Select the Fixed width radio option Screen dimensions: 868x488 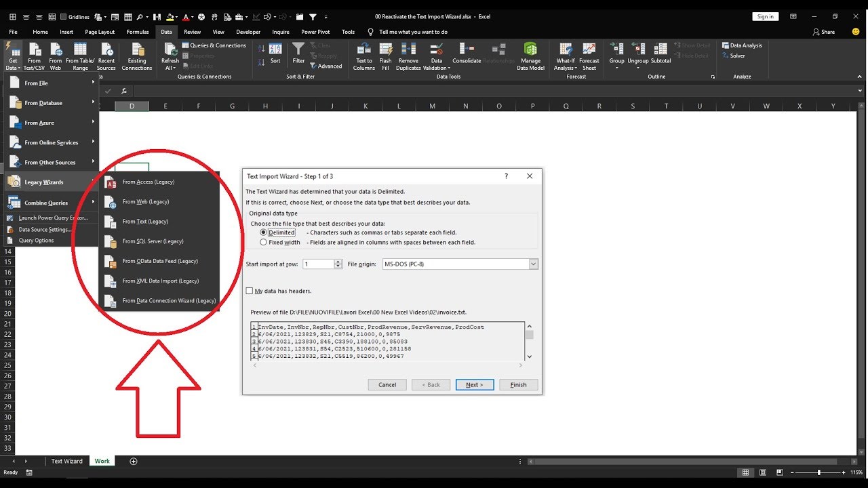[x=263, y=242]
